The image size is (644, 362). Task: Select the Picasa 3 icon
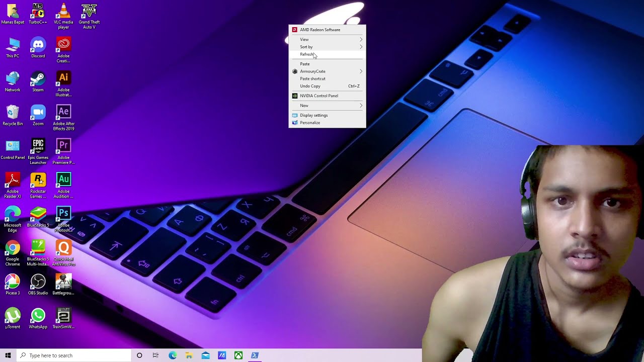click(13, 285)
